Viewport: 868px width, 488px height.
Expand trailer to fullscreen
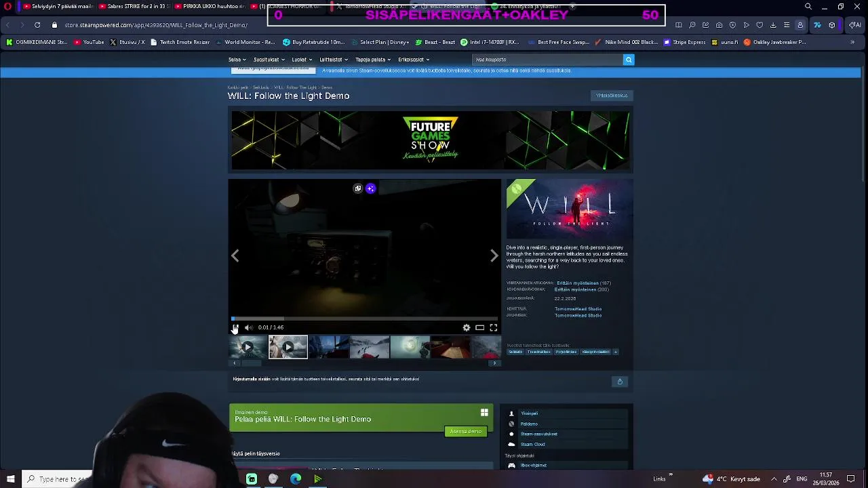(494, 327)
